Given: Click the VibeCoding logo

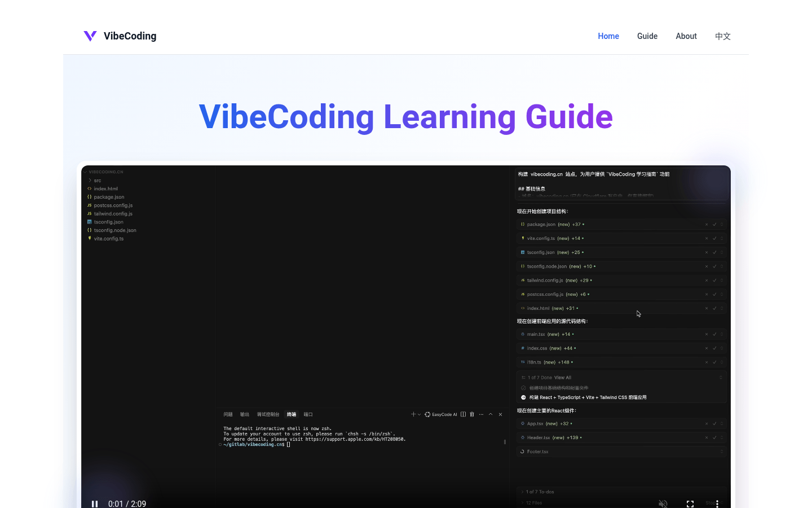Looking at the screenshot, I should [119, 36].
